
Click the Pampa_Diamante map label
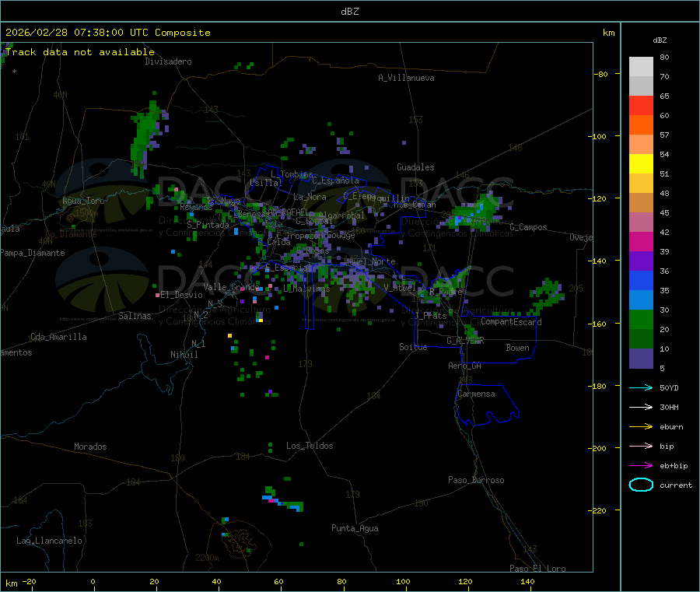33,253
